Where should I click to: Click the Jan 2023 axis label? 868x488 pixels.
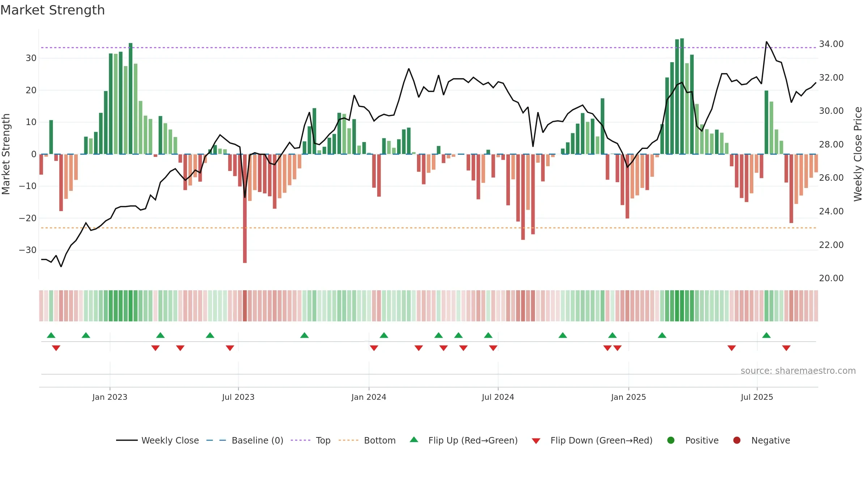tap(110, 397)
